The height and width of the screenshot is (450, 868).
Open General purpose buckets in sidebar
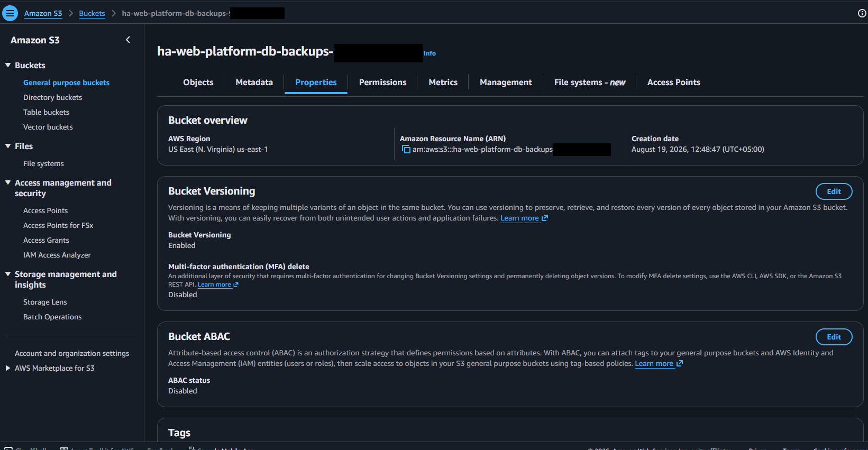click(x=66, y=82)
